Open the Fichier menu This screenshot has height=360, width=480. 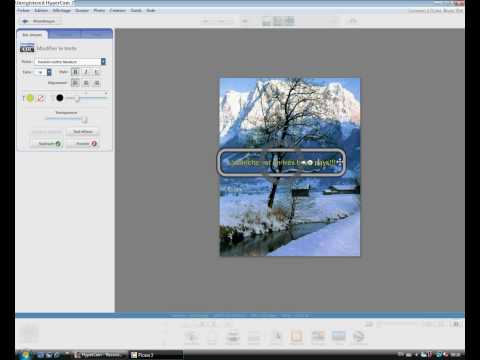(x=23, y=11)
